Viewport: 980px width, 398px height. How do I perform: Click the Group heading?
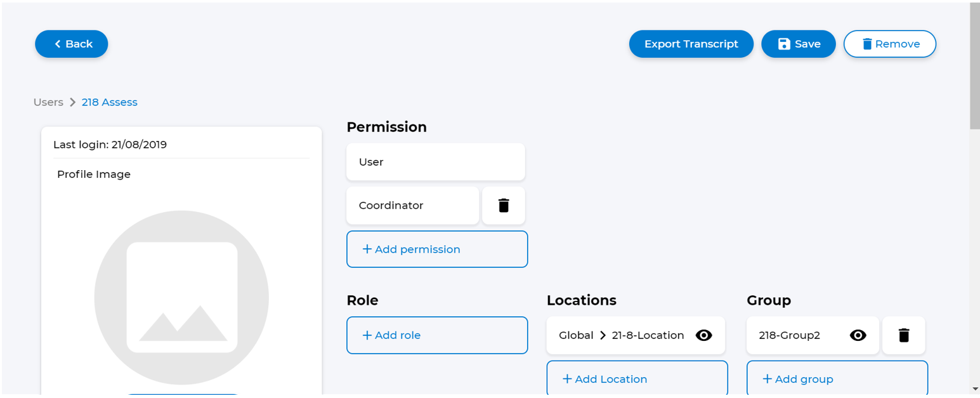coord(769,300)
